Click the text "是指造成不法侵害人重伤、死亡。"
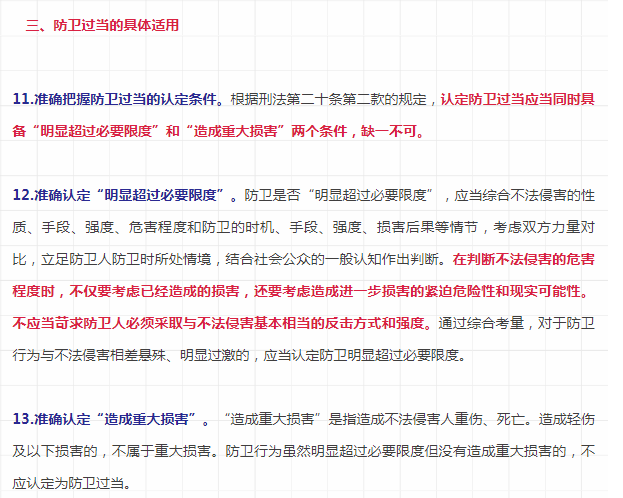The height and width of the screenshot is (498, 623). pos(431,419)
